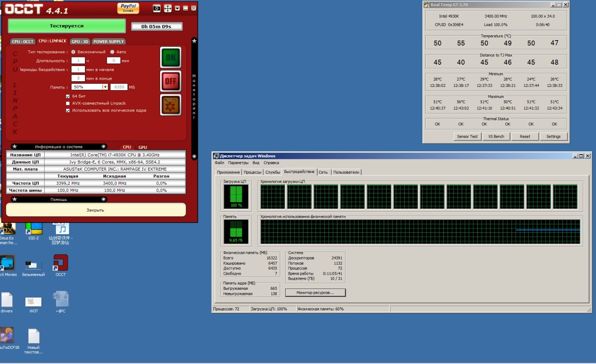Open the OCCT small dropdown arrow menu
The width and height of the screenshot is (596, 364).
(x=177, y=8)
